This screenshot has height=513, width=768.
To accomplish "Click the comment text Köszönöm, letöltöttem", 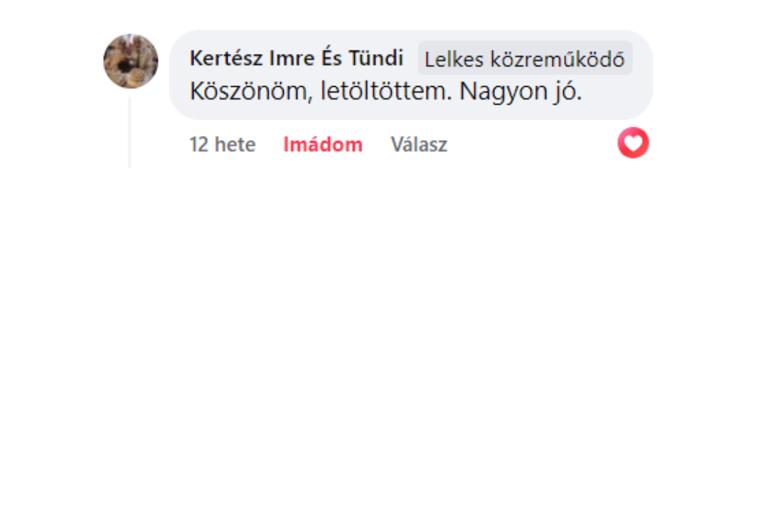I will [320, 91].
